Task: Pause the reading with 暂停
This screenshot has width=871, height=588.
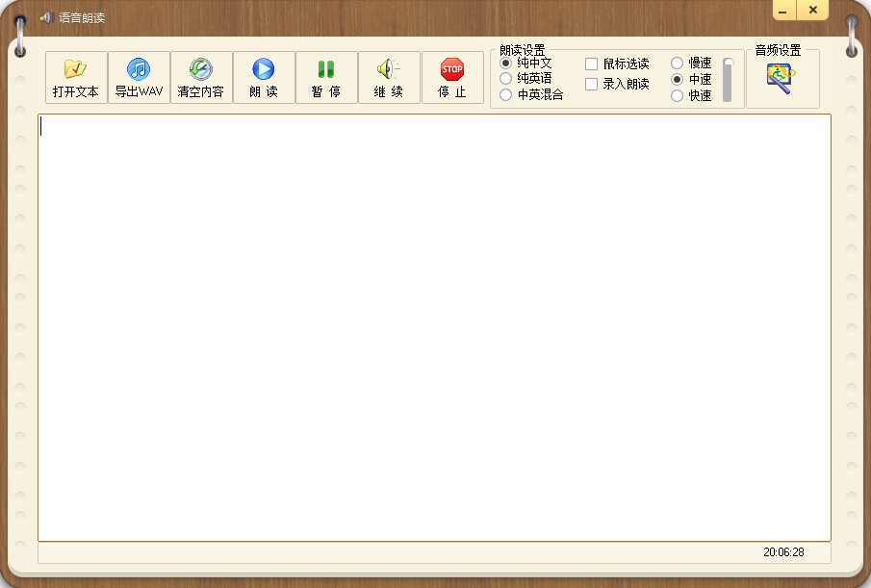Action: point(326,77)
